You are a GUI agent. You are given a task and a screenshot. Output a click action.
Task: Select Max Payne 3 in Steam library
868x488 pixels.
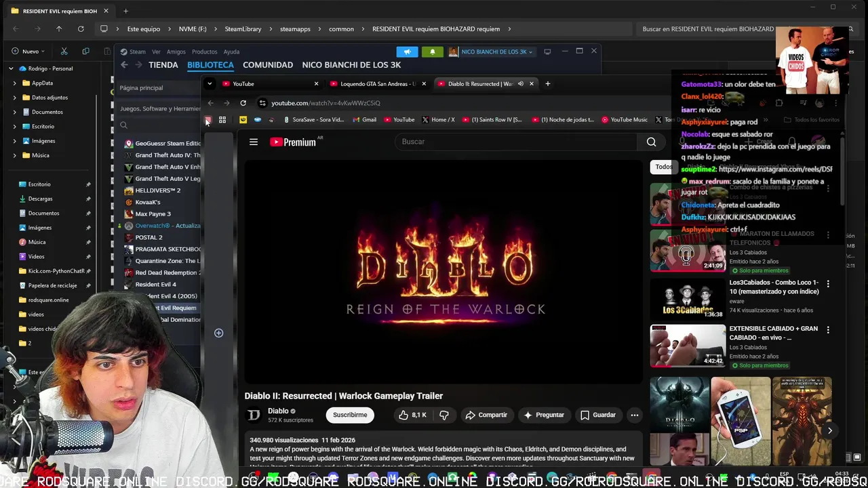click(153, 214)
